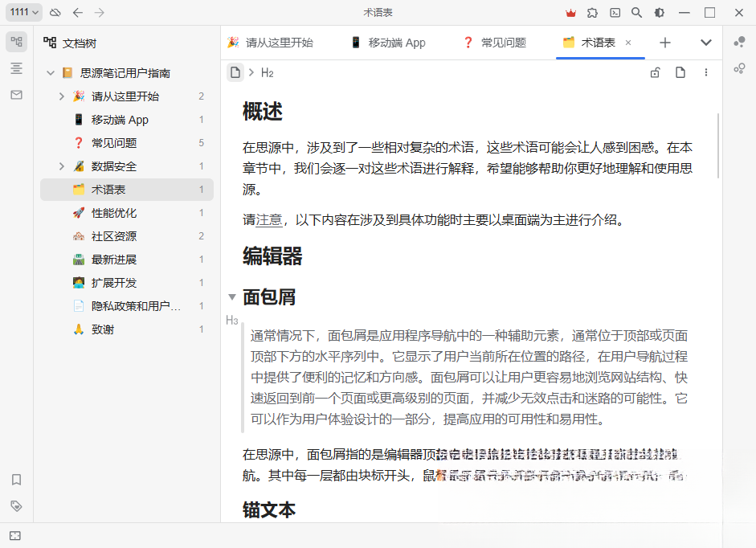This screenshot has width=756, height=548.
Task: Select the 术语表 tab
Action: point(599,43)
